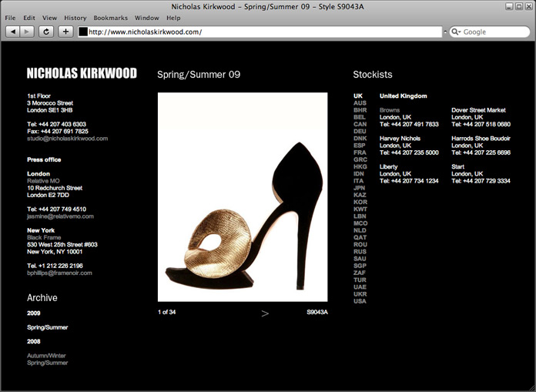
Task: Click the jasmine@relativemo.com email link
Action: [60, 216]
